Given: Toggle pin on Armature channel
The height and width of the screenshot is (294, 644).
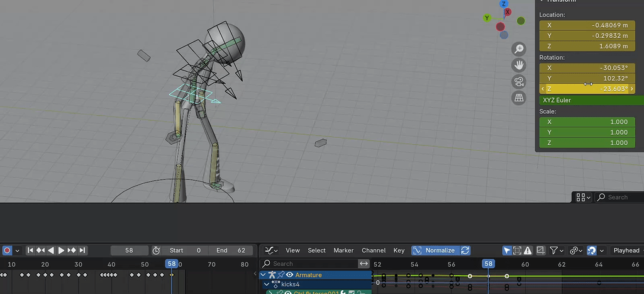Looking at the screenshot, I should pos(281,274).
